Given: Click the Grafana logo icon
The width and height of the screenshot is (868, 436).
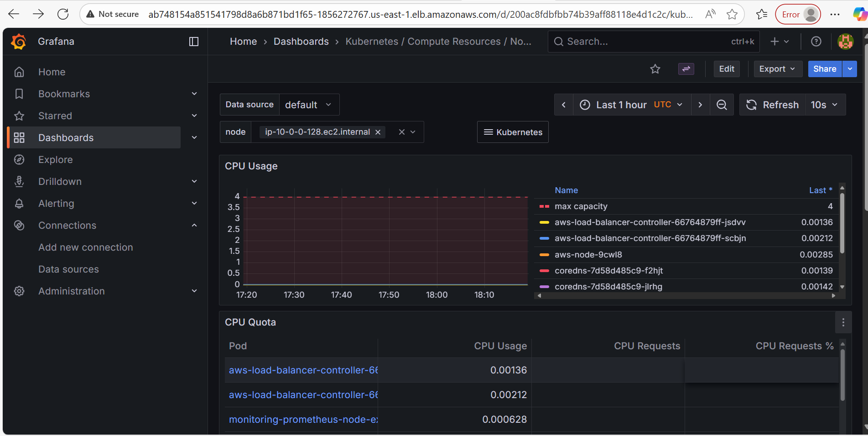Looking at the screenshot, I should pyautogui.click(x=19, y=42).
